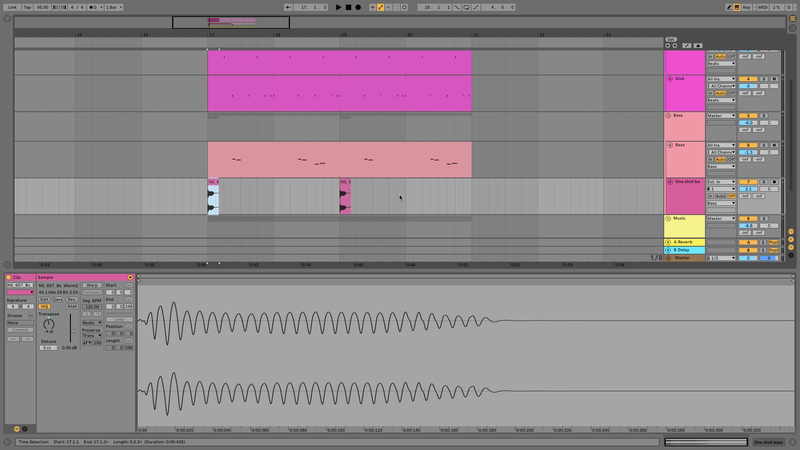Viewport: 800px width, 450px height.
Task: Click the Session Record circle button
Action: click(405, 7)
